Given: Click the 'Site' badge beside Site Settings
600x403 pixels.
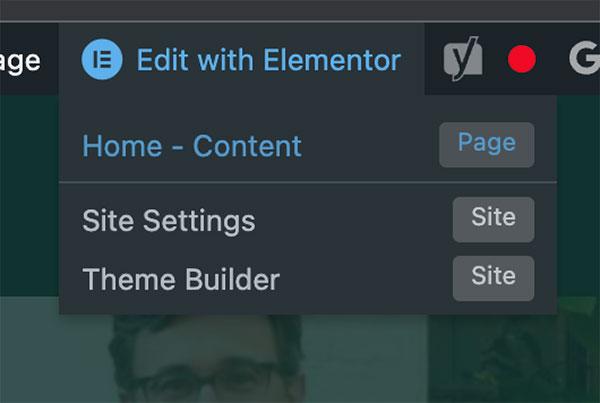Looking at the screenshot, I should coord(494,220).
